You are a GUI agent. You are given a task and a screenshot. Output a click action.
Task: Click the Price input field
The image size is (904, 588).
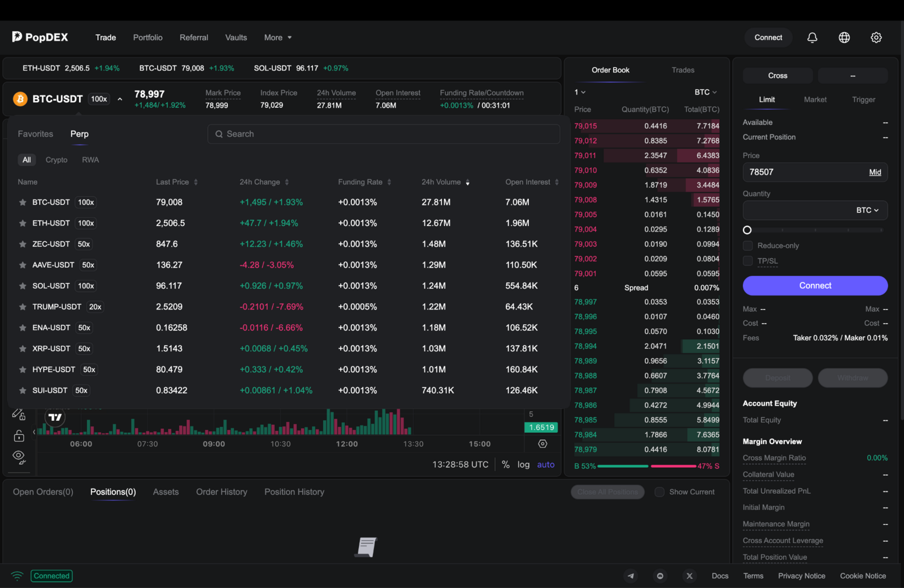[x=815, y=172]
